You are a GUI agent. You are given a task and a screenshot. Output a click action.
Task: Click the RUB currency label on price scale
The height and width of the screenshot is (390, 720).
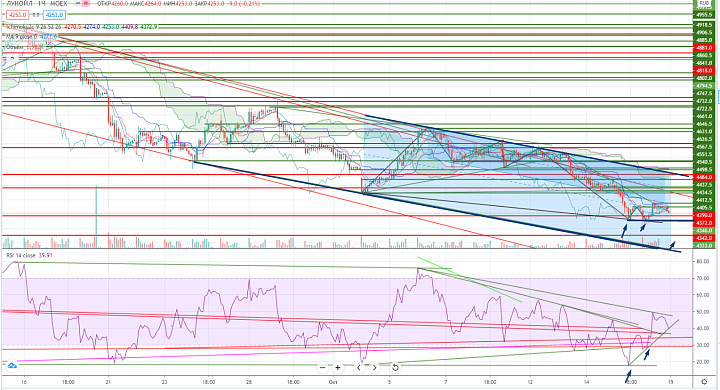click(703, 3)
